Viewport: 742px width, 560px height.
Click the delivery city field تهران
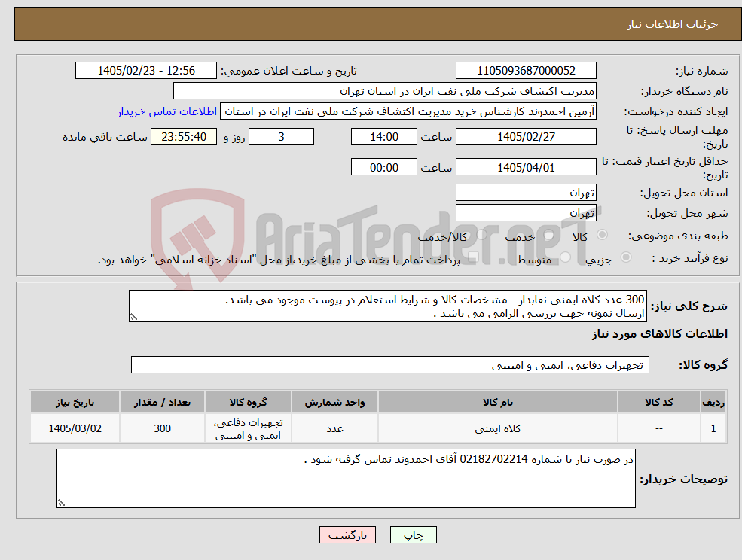point(526,213)
